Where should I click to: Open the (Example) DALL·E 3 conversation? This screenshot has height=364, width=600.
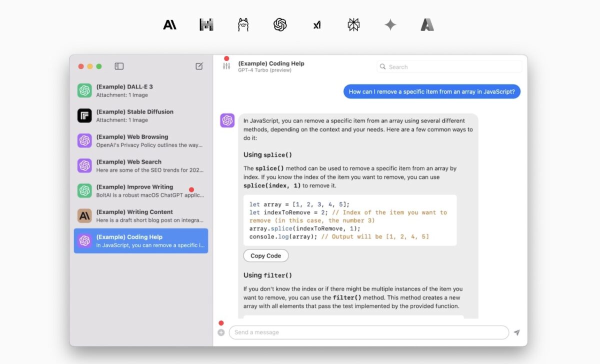click(x=141, y=90)
